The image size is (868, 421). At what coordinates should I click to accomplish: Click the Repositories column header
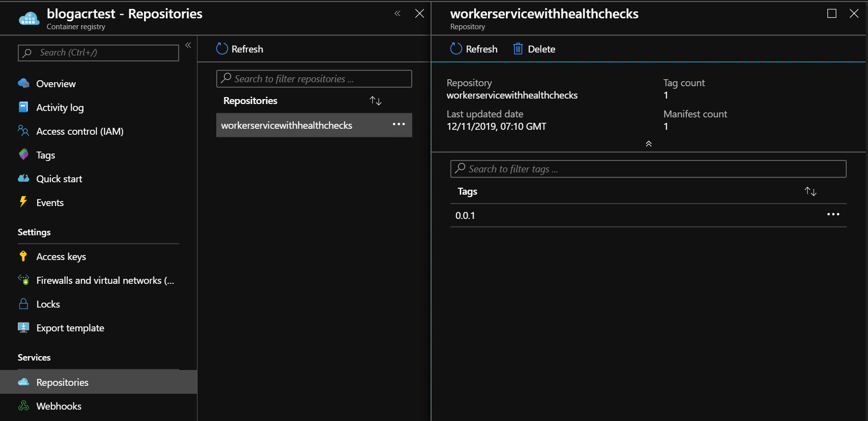(x=250, y=101)
